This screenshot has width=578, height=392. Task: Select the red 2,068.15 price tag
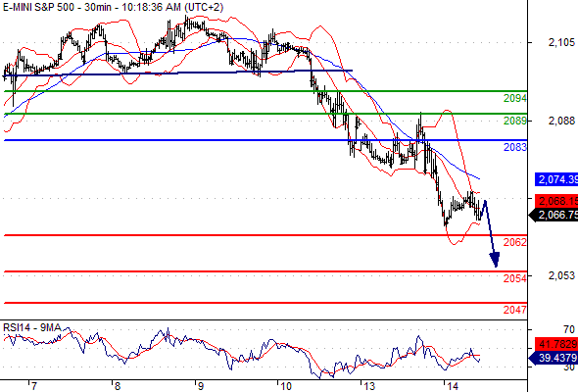click(556, 201)
